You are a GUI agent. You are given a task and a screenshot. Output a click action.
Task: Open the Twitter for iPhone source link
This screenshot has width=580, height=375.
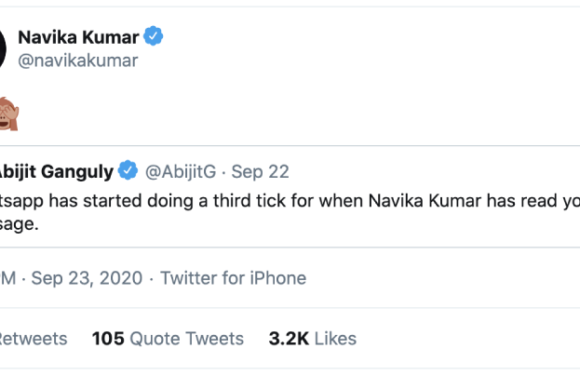click(233, 278)
